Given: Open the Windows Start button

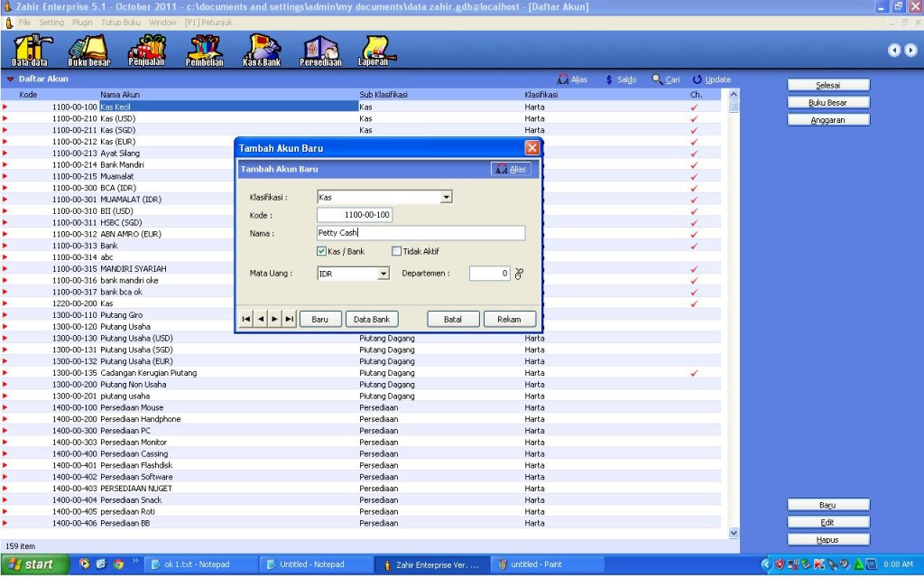Looking at the screenshot, I should click(x=33, y=564).
